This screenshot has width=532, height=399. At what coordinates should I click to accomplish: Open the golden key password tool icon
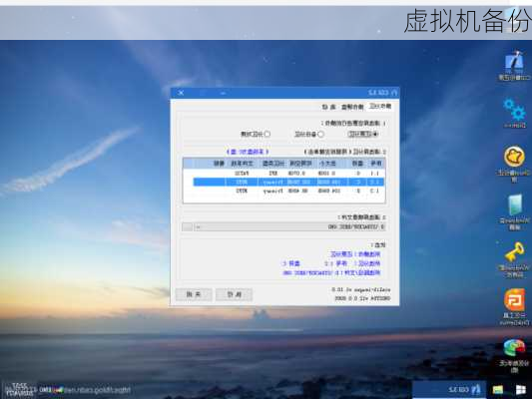(514, 260)
